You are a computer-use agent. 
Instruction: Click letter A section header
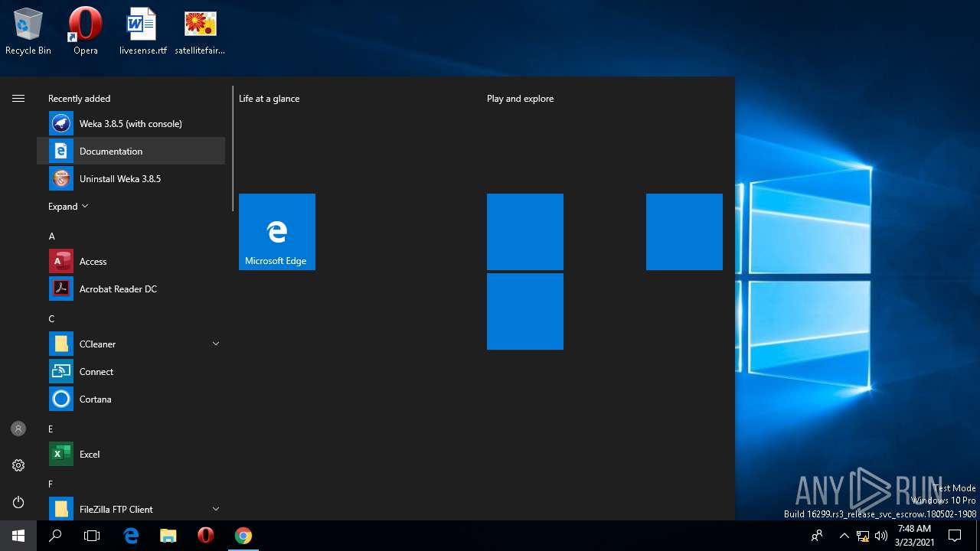[x=51, y=236]
